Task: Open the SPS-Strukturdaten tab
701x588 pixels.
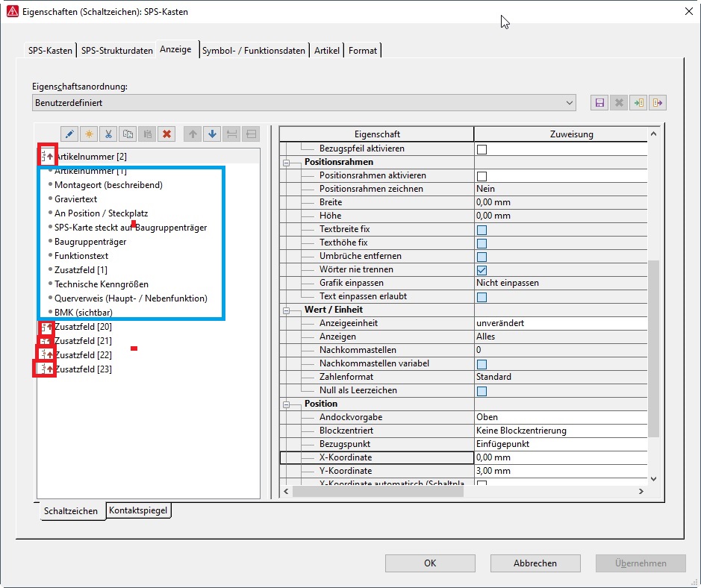Action: point(116,51)
